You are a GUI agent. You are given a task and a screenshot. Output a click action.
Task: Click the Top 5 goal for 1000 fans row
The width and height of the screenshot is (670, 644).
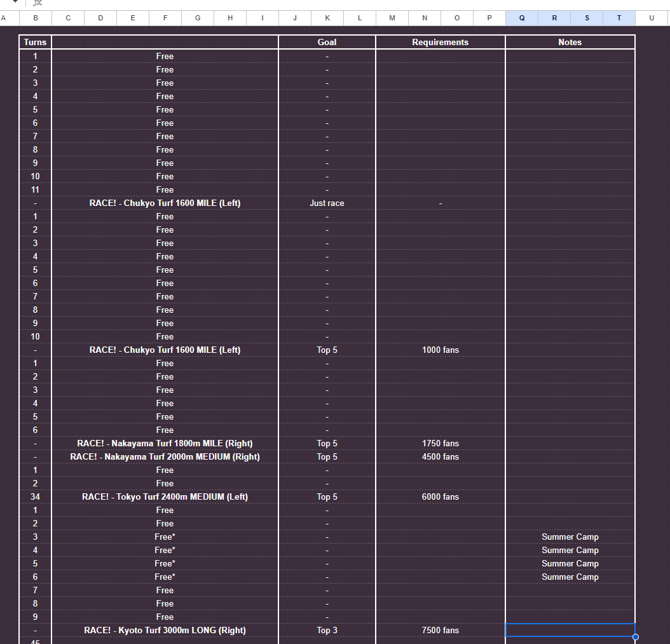[x=327, y=350]
